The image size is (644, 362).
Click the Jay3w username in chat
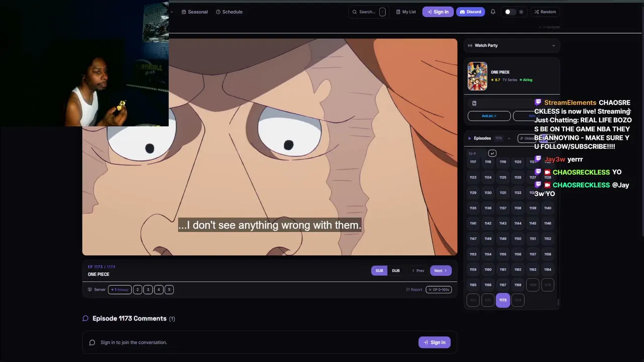(x=554, y=159)
